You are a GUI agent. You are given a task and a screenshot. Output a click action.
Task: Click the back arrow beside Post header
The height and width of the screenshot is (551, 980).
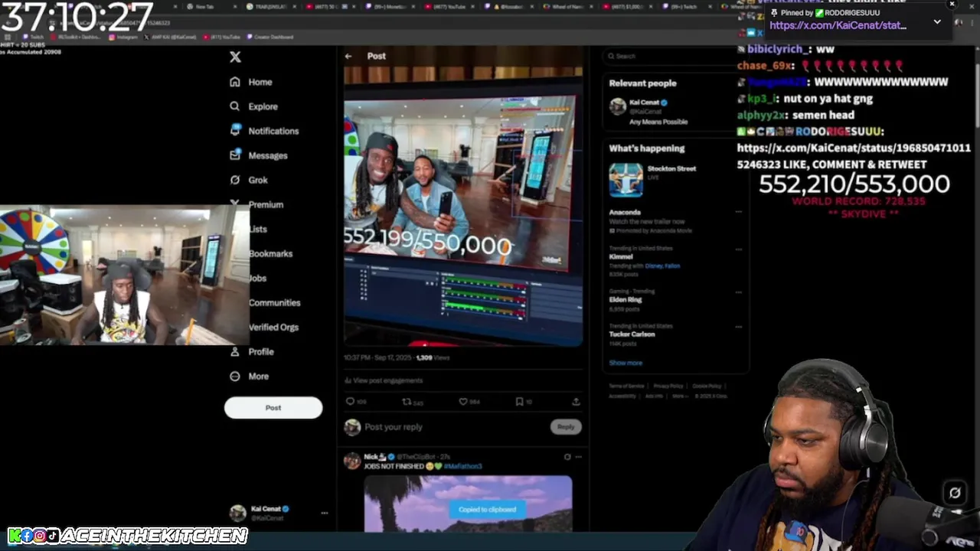pos(348,56)
